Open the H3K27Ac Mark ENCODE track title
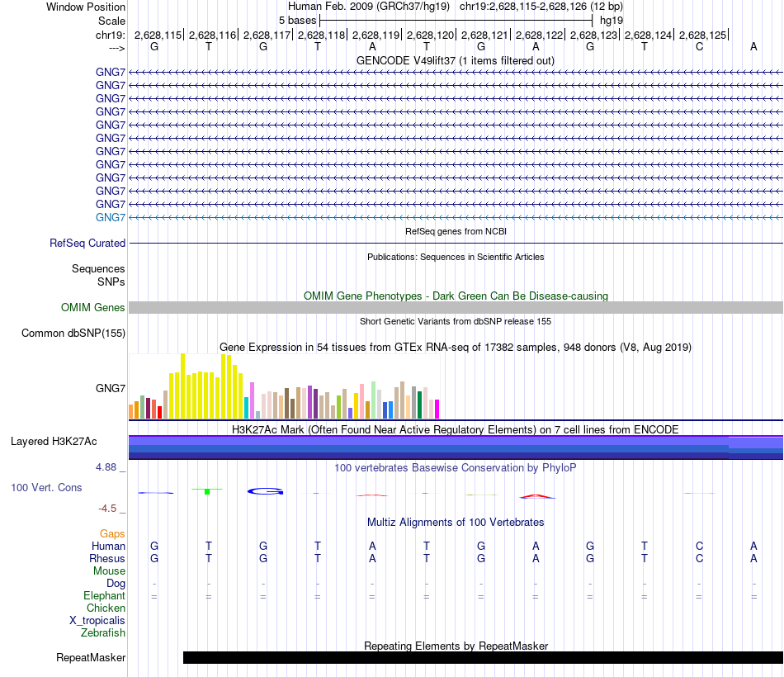The width and height of the screenshot is (784, 677). point(455,430)
